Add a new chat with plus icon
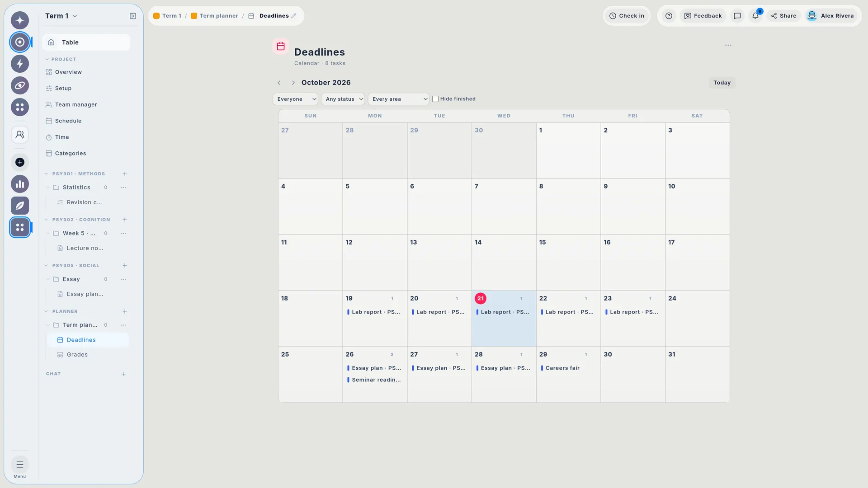Image resolution: width=868 pixels, height=488 pixels. pos(123,374)
